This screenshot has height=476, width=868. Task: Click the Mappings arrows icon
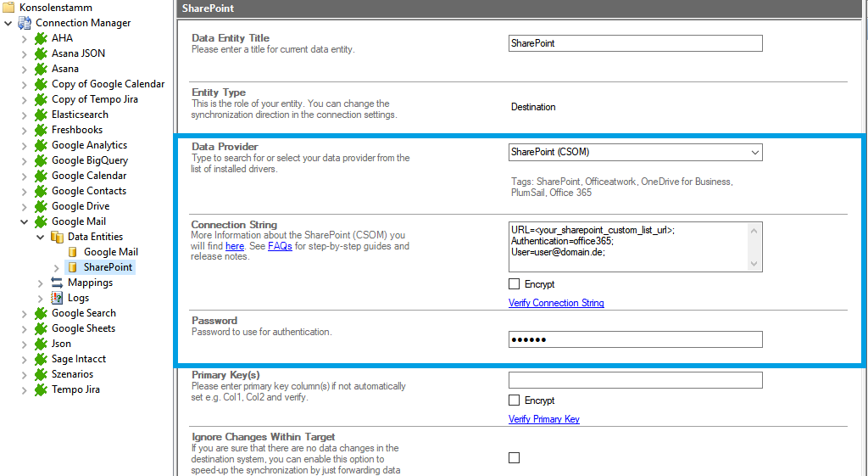pos(57,283)
